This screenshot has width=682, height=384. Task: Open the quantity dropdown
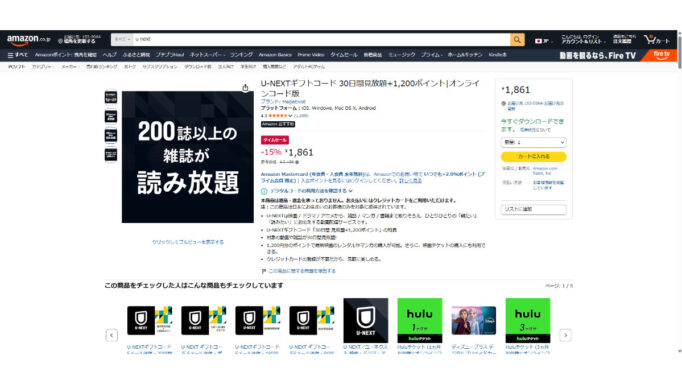tap(533, 142)
